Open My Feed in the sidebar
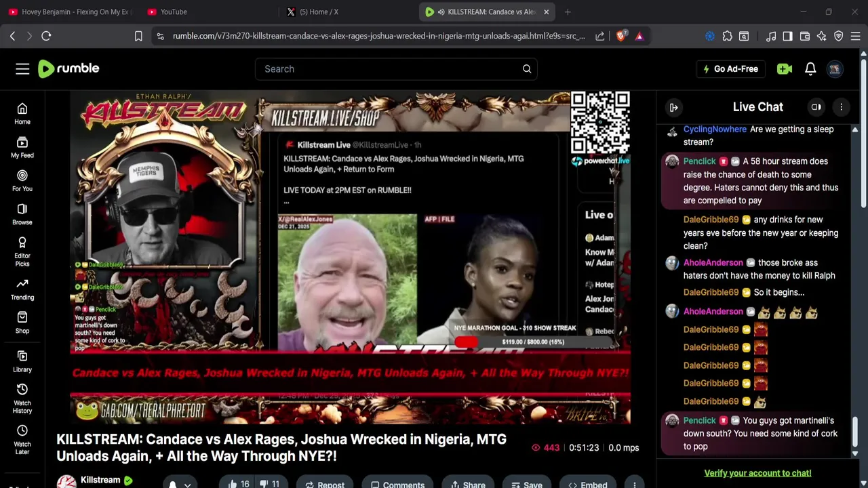Viewport: 868px width, 488px height. coord(22,147)
